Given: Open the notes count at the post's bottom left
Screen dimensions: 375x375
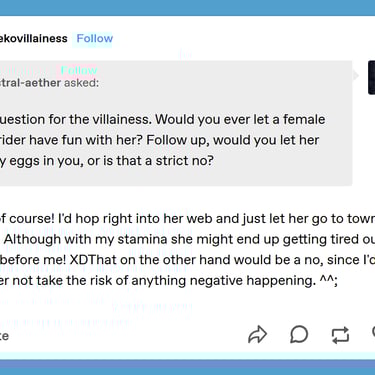Looking at the screenshot, I should [4, 335].
